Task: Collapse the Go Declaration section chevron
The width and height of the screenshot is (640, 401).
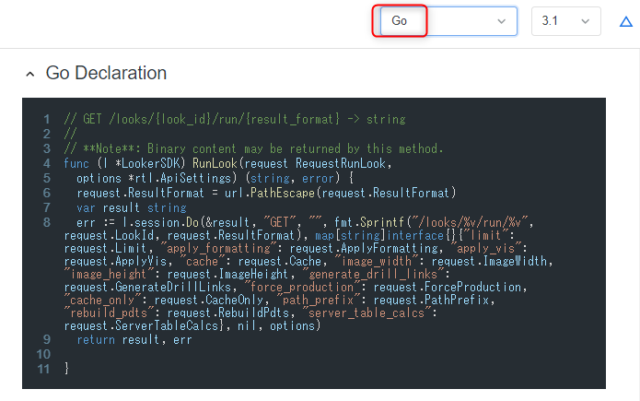Action: pos(30,74)
